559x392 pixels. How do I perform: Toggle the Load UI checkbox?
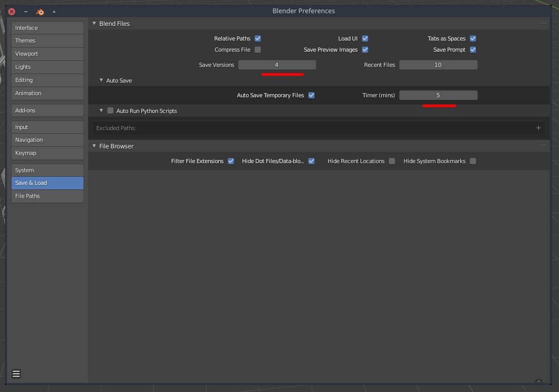pyautogui.click(x=365, y=38)
